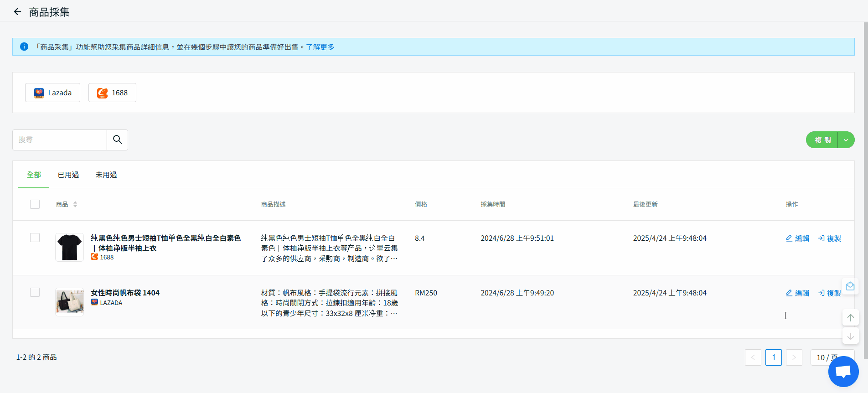Click the floating mail icon button
This screenshot has width=868, height=393.
click(850, 286)
